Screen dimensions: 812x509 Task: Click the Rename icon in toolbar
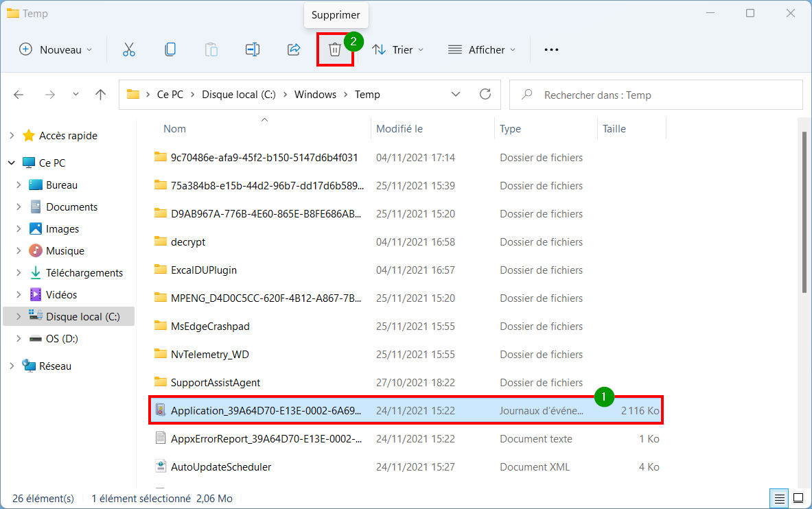(x=252, y=49)
